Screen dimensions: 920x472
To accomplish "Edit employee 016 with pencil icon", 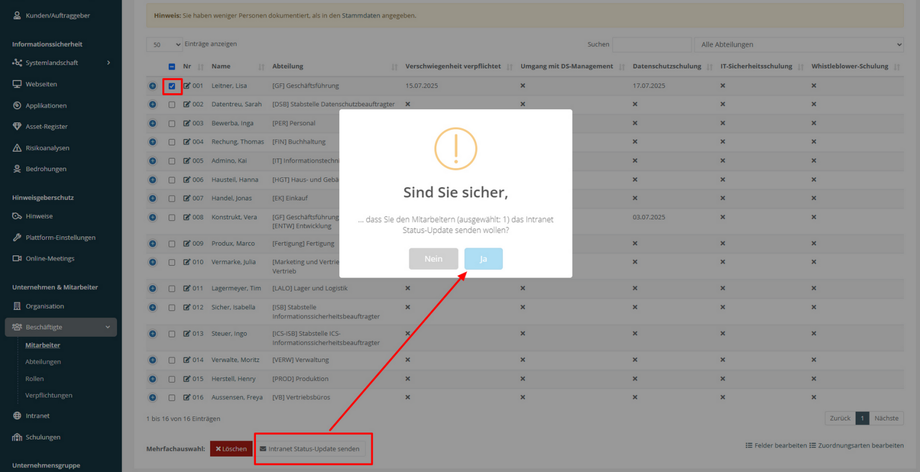I will click(x=187, y=397).
